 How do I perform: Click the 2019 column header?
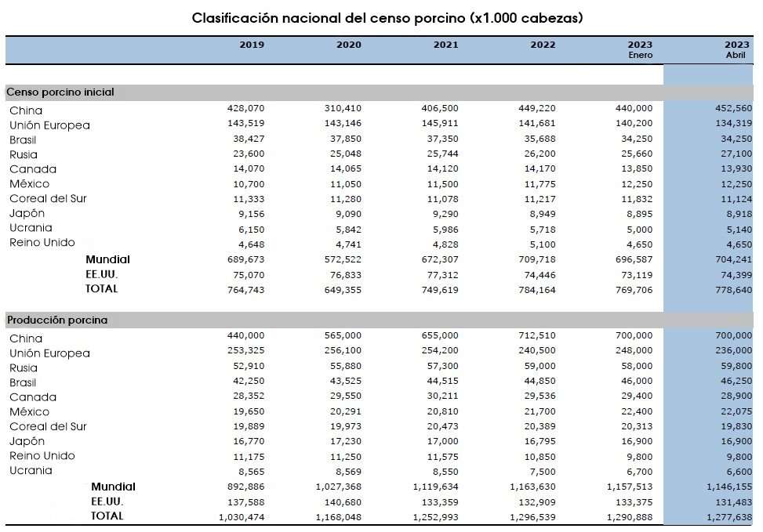(x=252, y=45)
